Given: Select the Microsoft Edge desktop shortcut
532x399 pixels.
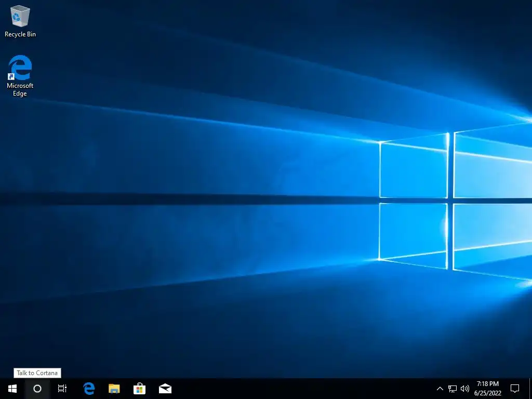Looking at the screenshot, I should (x=20, y=76).
